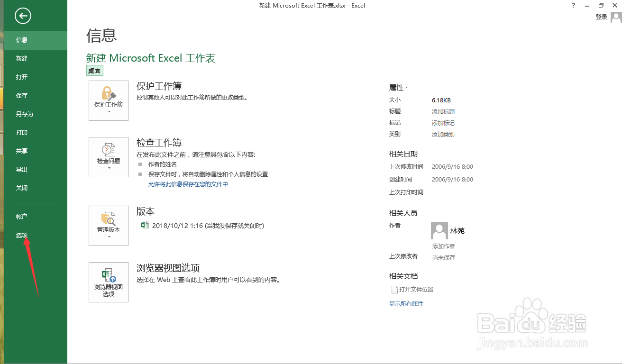Viewport: 622px width, 364px height.
Task: Open the Manage Versions (管理版本) button
Action: coord(109,226)
